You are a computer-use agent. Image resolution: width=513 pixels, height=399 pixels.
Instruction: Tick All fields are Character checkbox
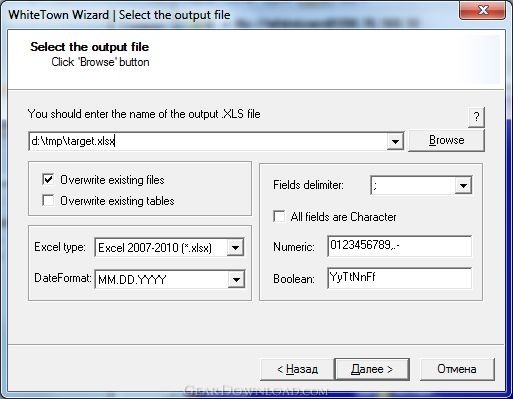point(279,216)
